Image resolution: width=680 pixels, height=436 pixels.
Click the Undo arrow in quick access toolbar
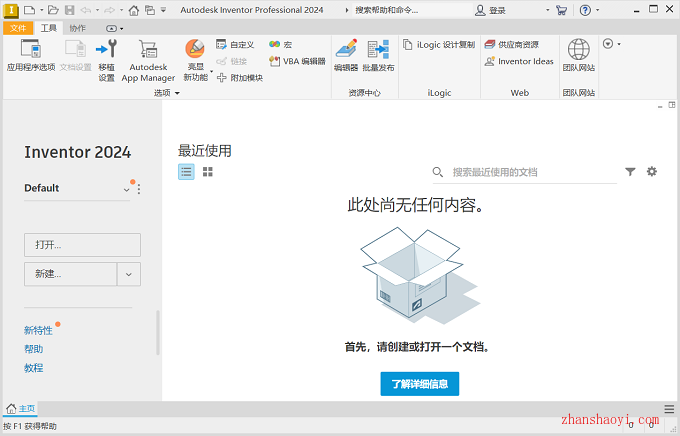click(86, 10)
